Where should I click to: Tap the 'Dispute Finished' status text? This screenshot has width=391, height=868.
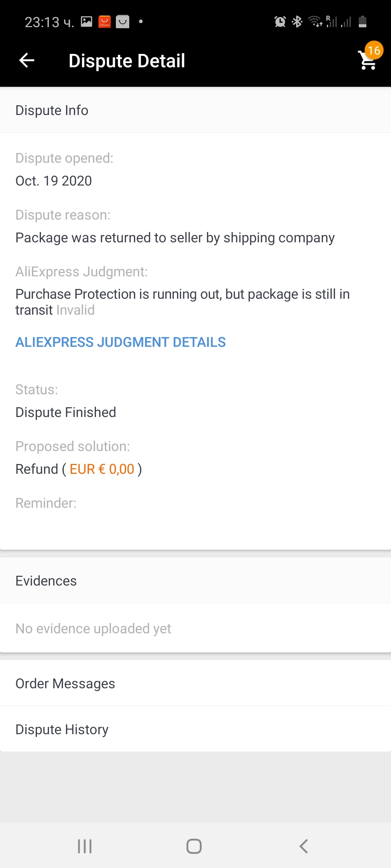coord(66,412)
